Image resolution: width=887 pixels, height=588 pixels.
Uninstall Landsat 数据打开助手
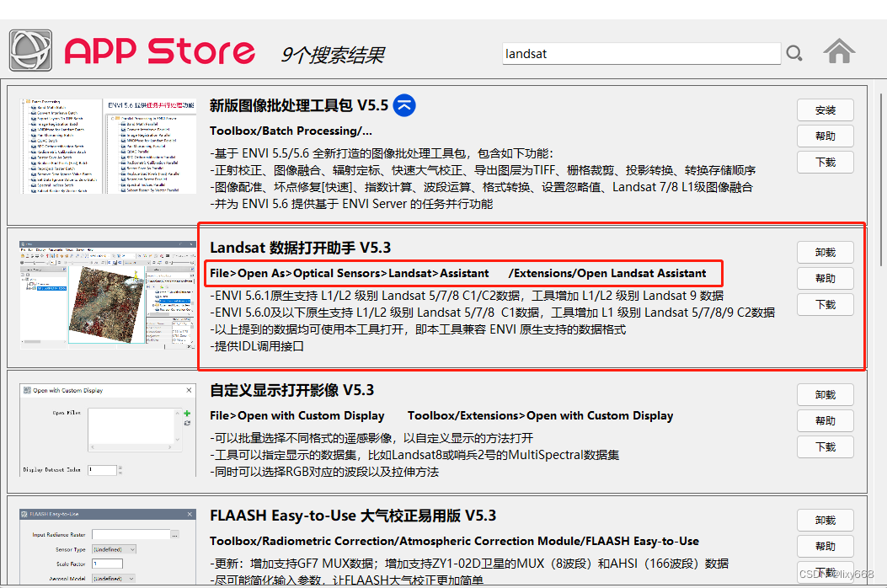click(826, 253)
